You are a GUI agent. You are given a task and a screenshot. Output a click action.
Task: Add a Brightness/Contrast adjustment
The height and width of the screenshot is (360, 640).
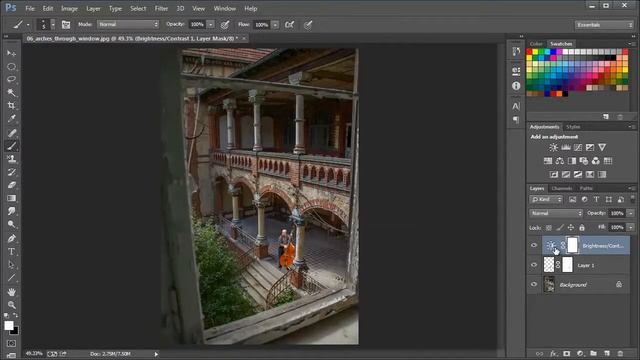[553, 147]
